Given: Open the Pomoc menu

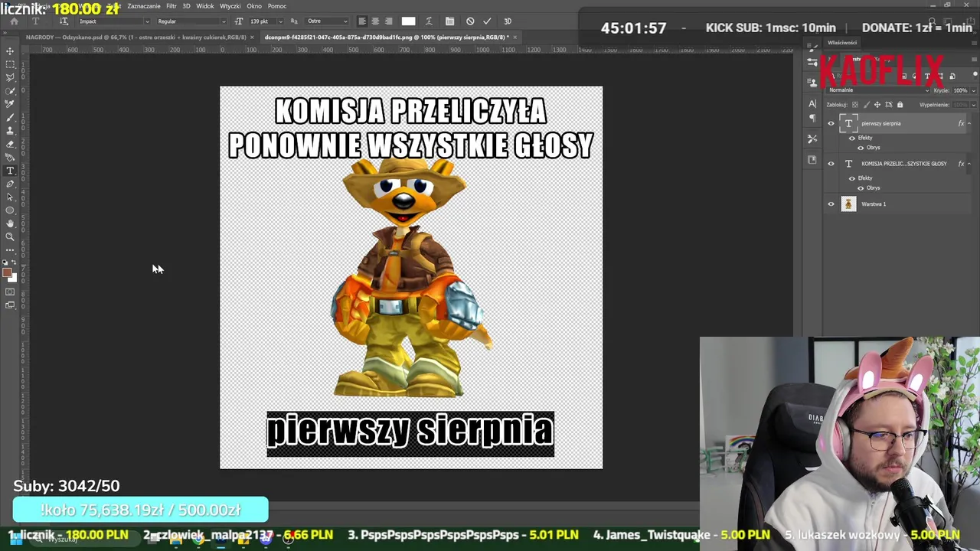Looking at the screenshot, I should [277, 6].
